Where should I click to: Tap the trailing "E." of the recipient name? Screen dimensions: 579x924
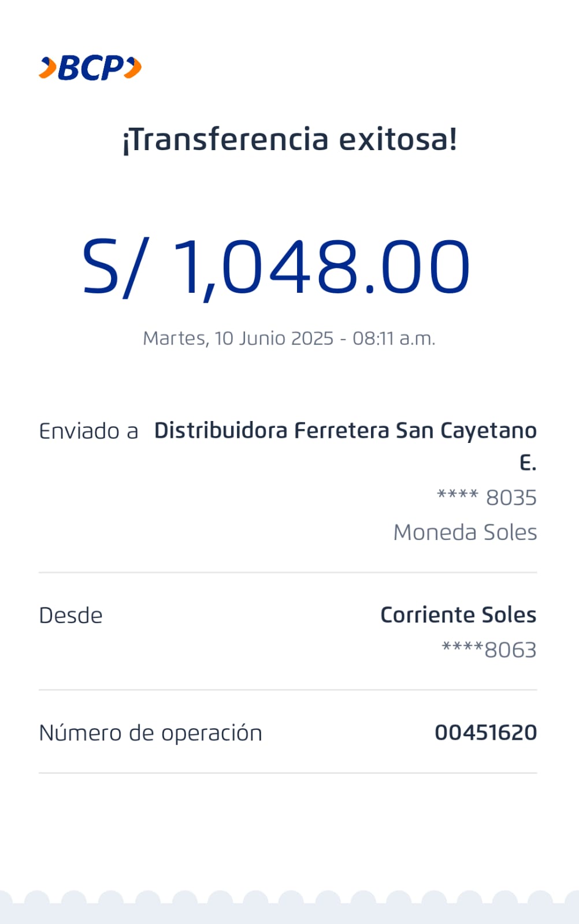[x=528, y=463]
